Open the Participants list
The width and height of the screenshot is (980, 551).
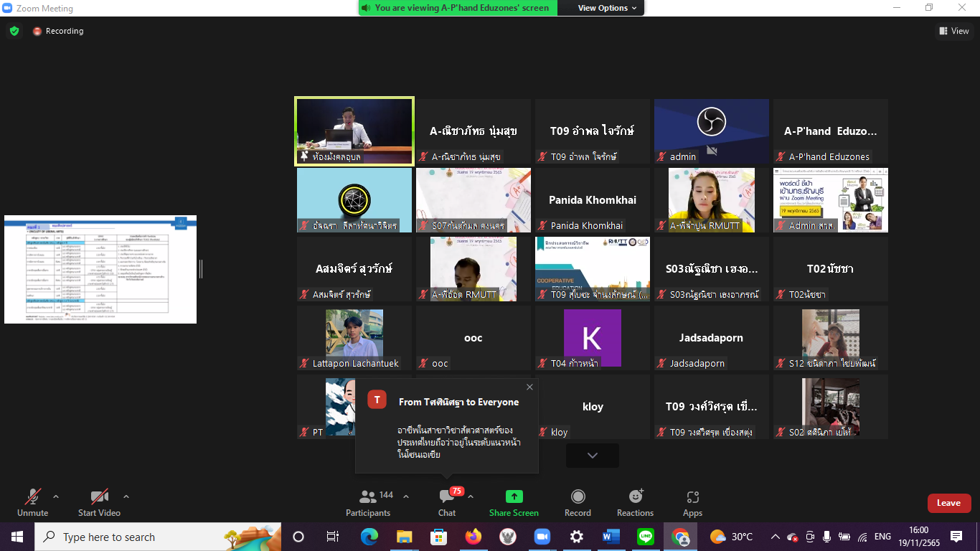[368, 496]
